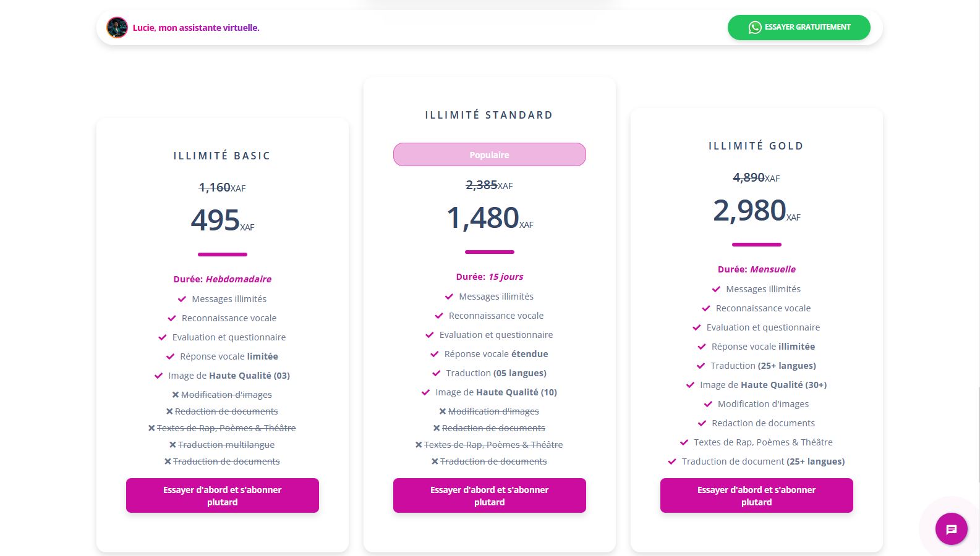
Task: Click ESSAYER GRATUITEMENT button
Action: click(x=798, y=27)
